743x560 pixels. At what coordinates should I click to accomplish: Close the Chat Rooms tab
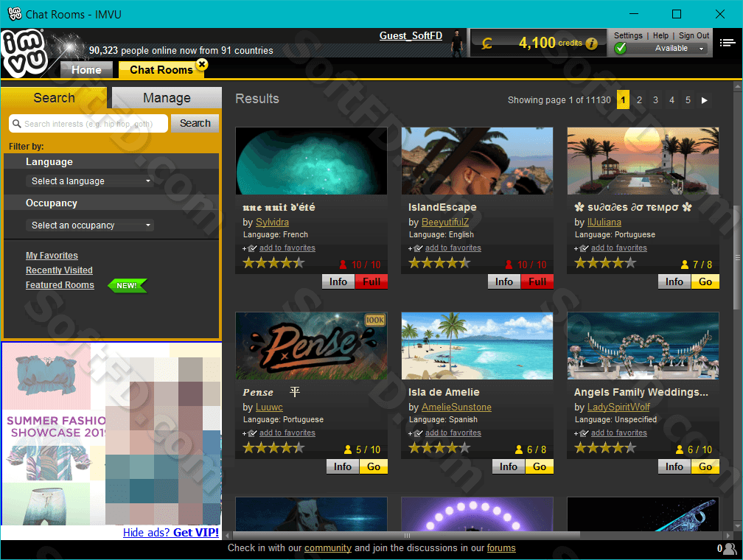coord(202,64)
